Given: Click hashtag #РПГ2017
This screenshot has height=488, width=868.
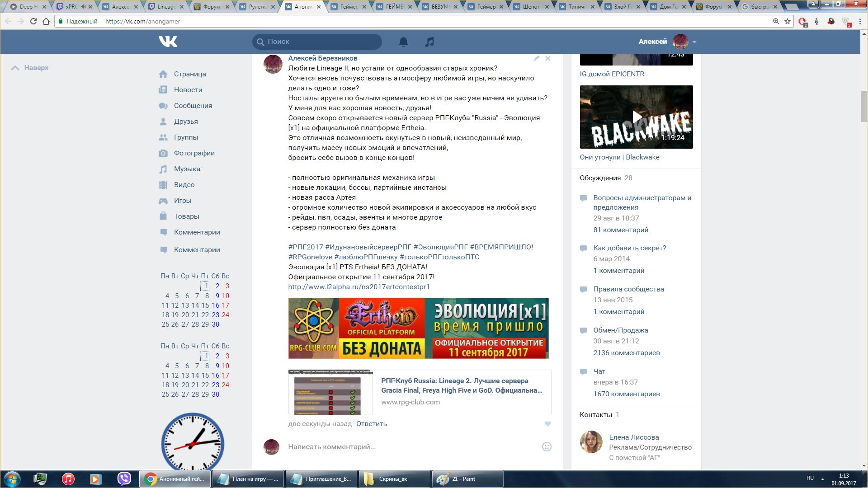Looking at the screenshot, I should 306,247.
